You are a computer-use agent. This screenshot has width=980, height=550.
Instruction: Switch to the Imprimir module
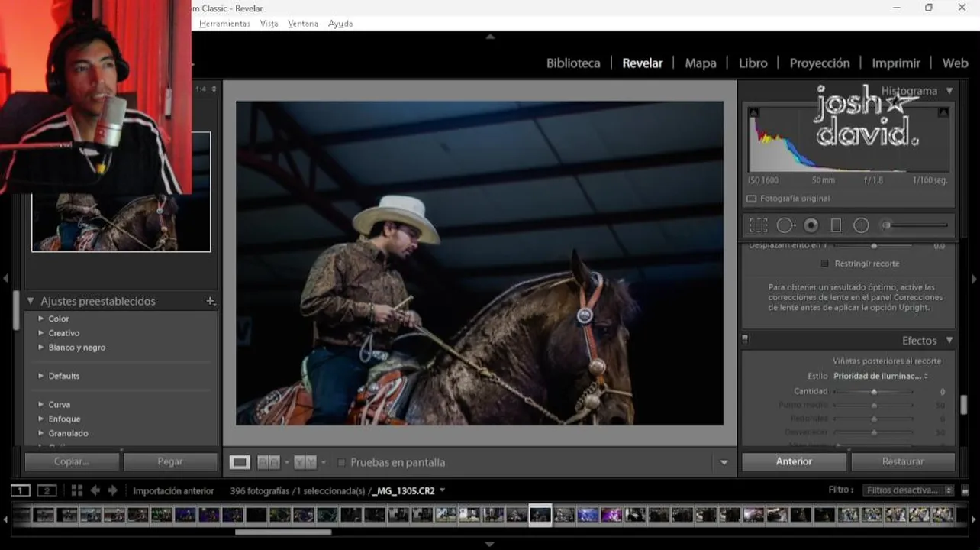pos(896,63)
